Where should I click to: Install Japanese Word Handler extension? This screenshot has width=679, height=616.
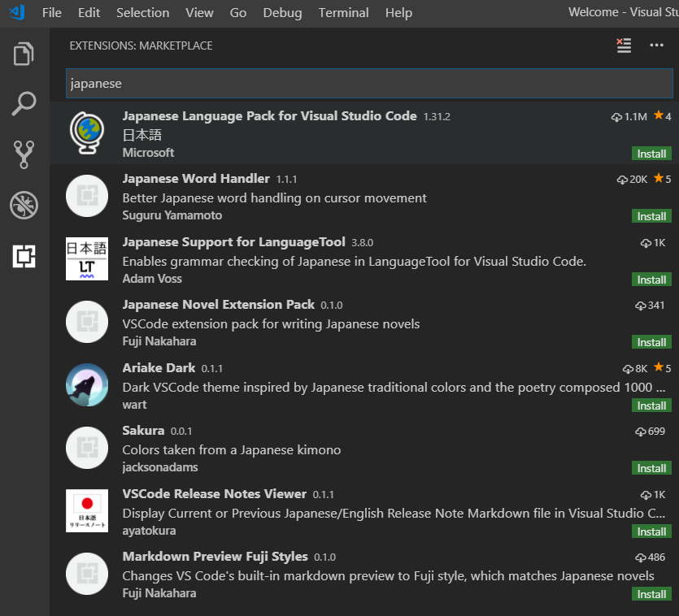(x=651, y=216)
